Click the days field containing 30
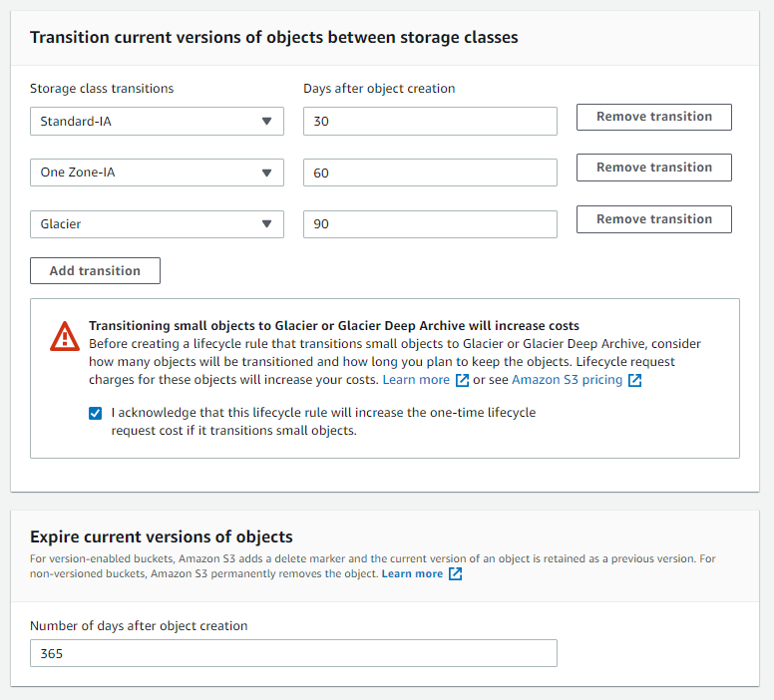Viewport: 774px width, 700px height. click(x=430, y=122)
